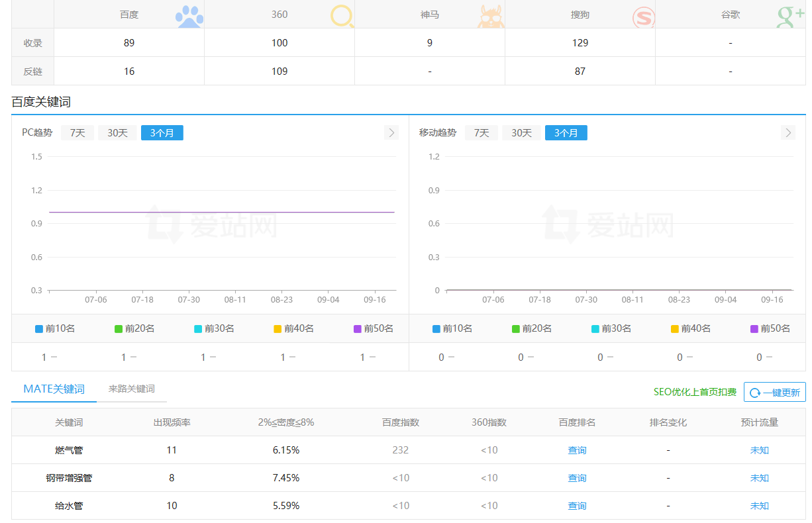
Task: Switch to 来路关键词 tab
Action: click(x=132, y=389)
